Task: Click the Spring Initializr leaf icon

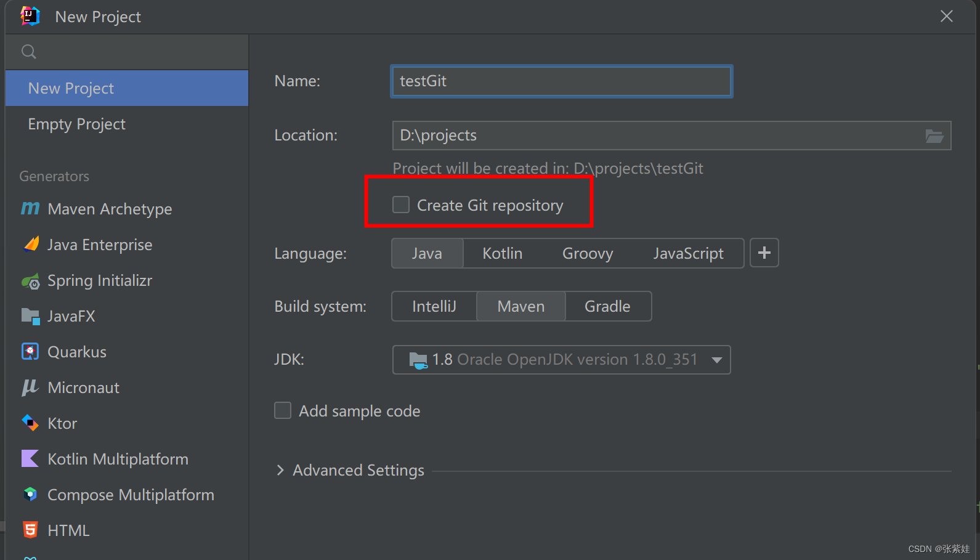Action: (31, 281)
